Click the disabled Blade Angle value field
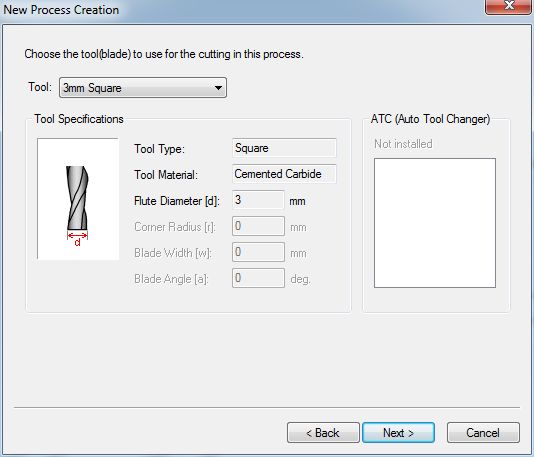Image resolution: width=534 pixels, height=457 pixels. pos(258,278)
